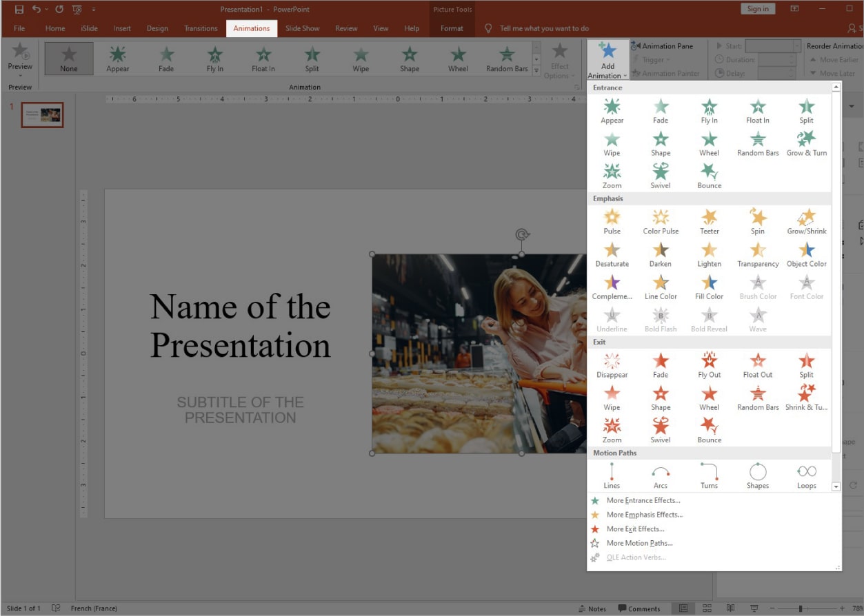This screenshot has height=616, width=864.
Task: Select slide 1 thumbnail in panel
Action: point(42,115)
